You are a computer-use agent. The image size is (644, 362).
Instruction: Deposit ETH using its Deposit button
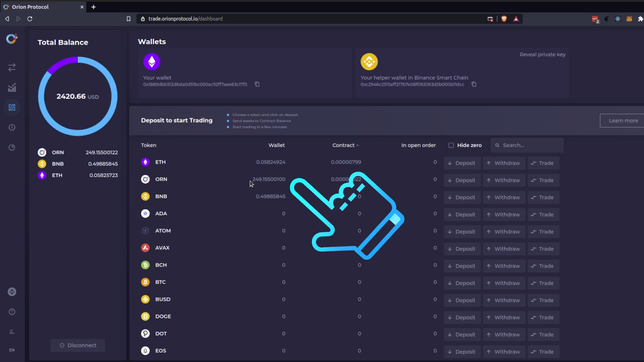tap(462, 163)
